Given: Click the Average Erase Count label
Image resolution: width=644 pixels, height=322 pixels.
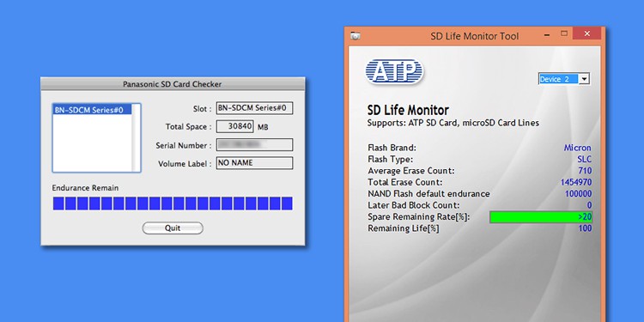Looking at the screenshot, I should (x=411, y=171).
